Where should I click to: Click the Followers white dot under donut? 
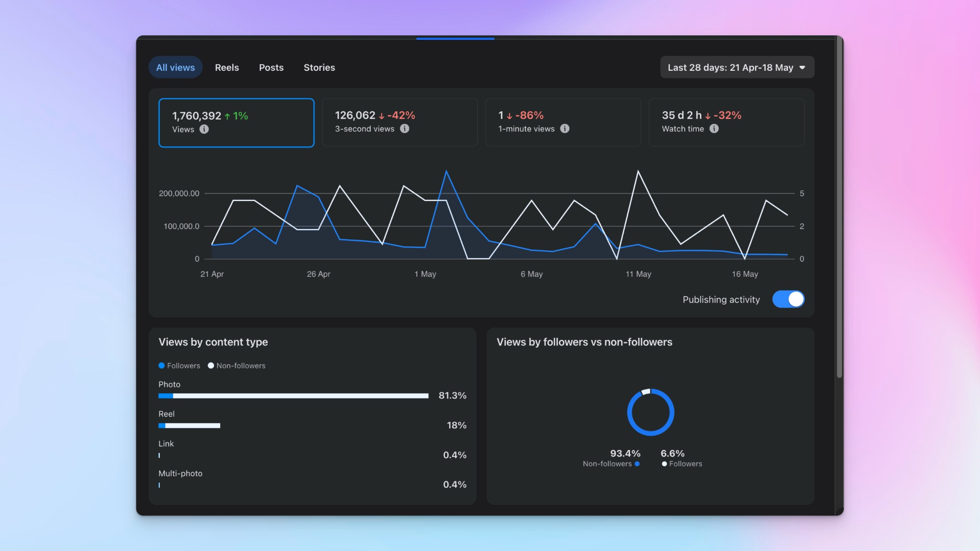[x=664, y=464]
